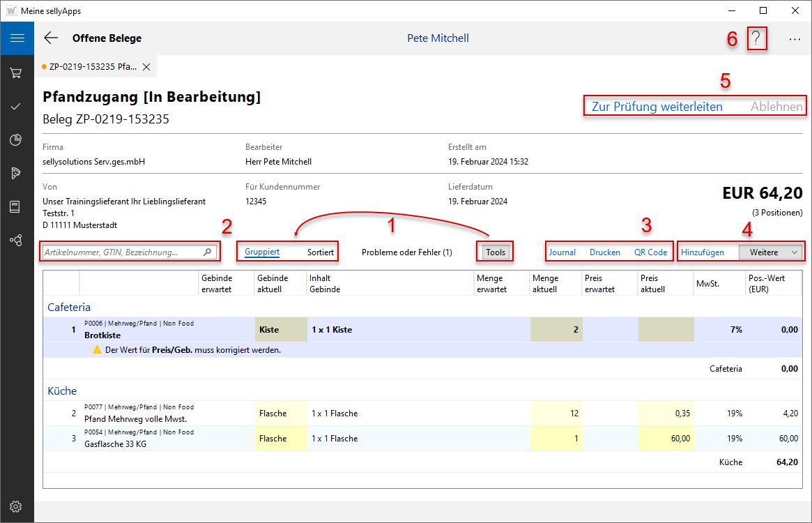Click the Tools button

pyautogui.click(x=496, y=252)
